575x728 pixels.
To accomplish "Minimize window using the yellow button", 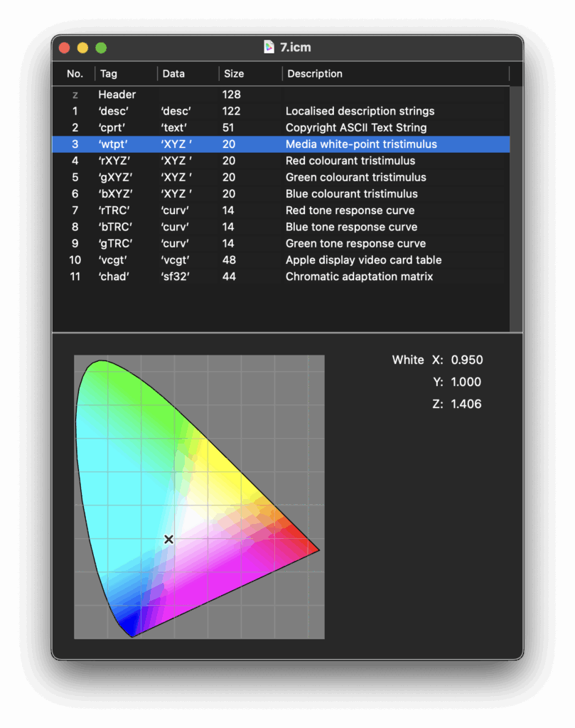I will tap(82, 48).
